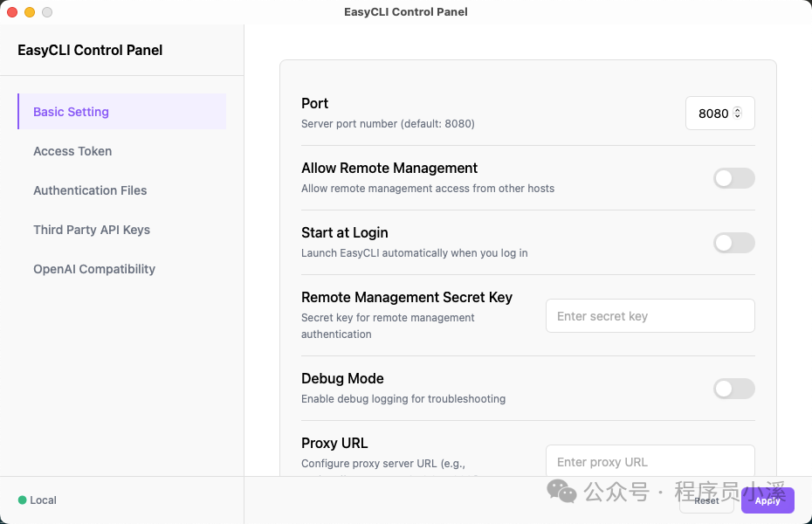Viewport: 812px width, 524px height.
Task: Increase the port number with stepper up arrow
Action: [738, 110]
